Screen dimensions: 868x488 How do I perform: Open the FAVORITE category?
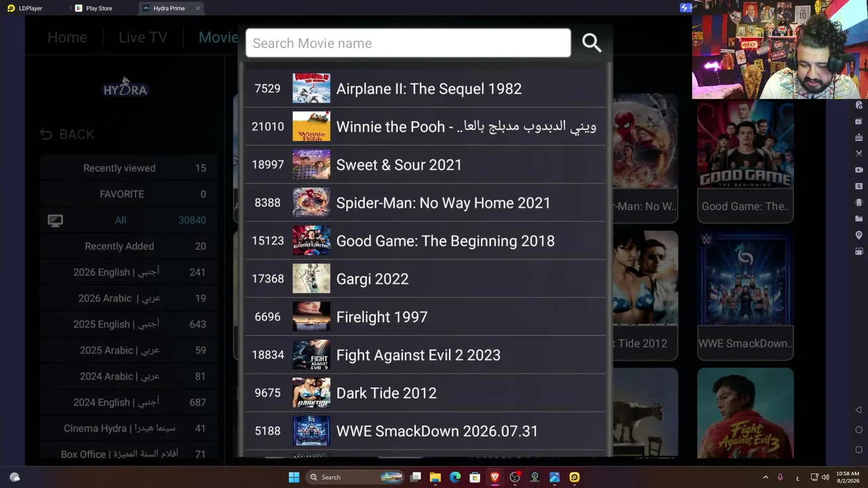(129, 194)
